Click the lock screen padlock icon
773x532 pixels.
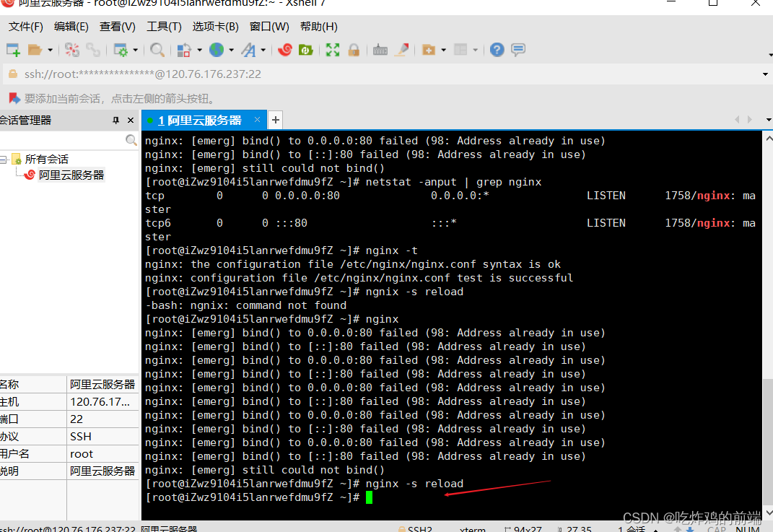coord(354,50)
